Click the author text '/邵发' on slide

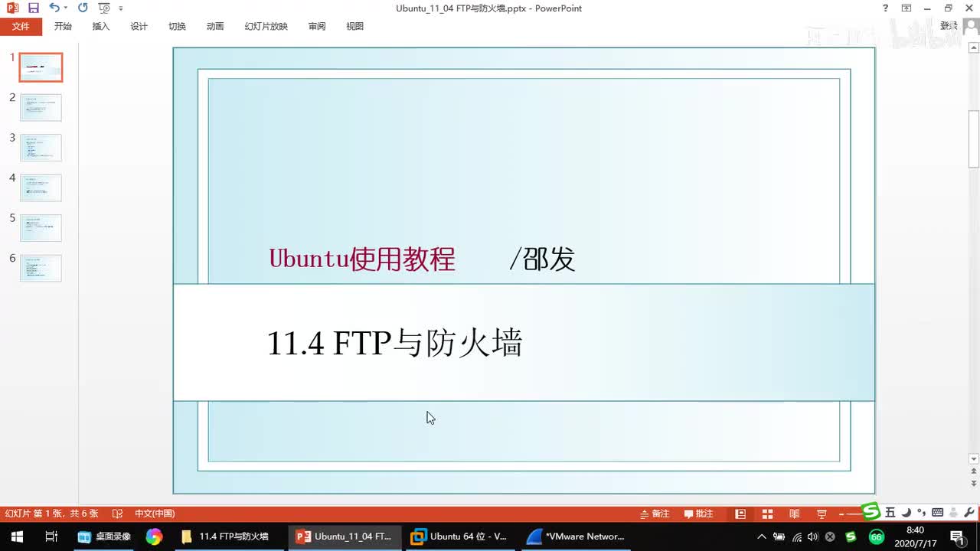point(542,259)
